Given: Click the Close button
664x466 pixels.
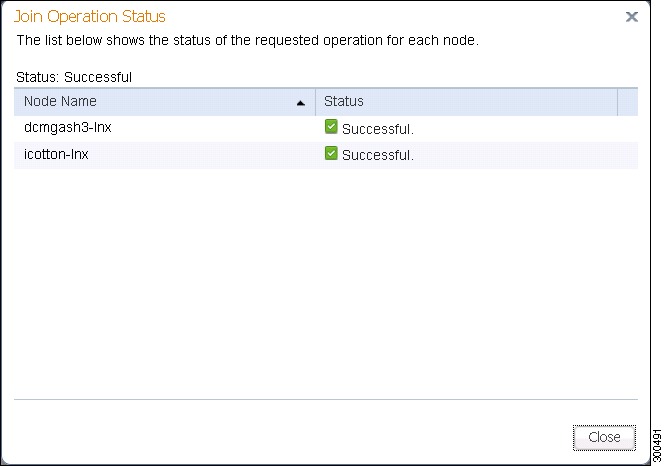Looking at the screenshot, I should [x=604, y=437].
